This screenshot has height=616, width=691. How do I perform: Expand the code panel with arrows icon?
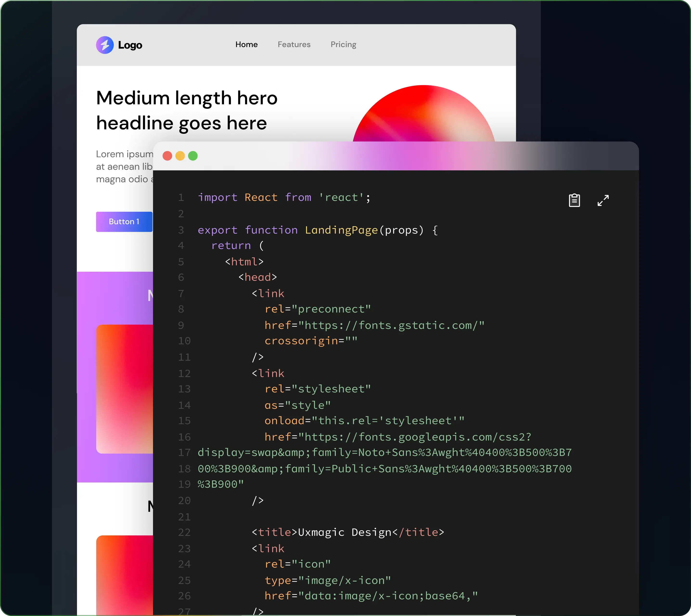pyautogui.click(x=603, y=200)
